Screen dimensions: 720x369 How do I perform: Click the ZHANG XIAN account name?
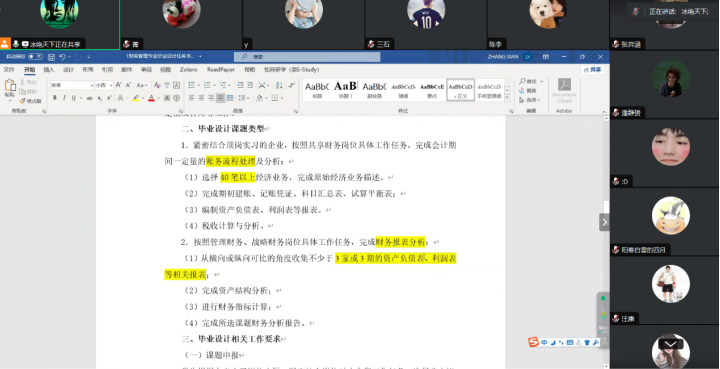click(503, 57)
